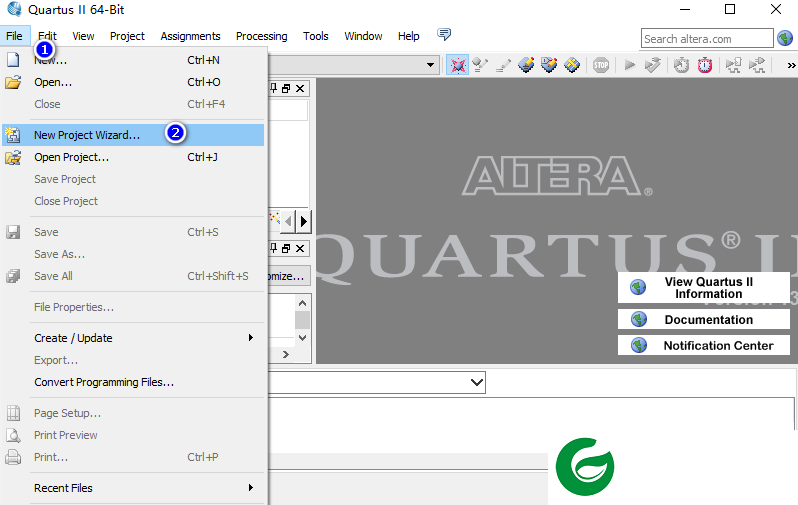The image size is (798, 505).
Task: Open the Window menu
Action: click(363, 36)
